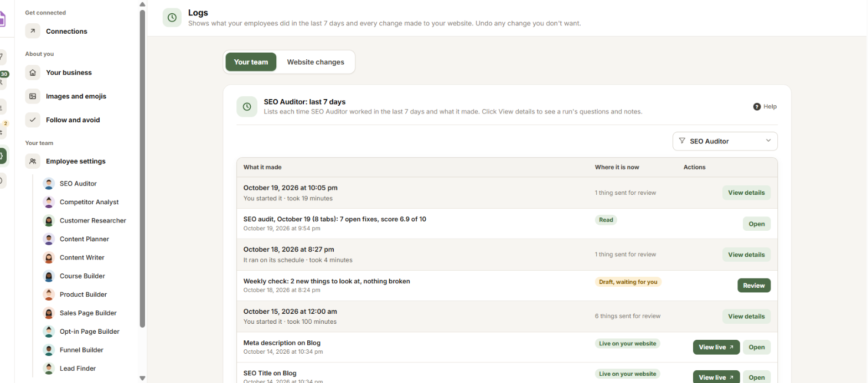Click the dropdown chevron next to SEO Auditor
This screenshot has width=868, height=383.
(768, 141)
